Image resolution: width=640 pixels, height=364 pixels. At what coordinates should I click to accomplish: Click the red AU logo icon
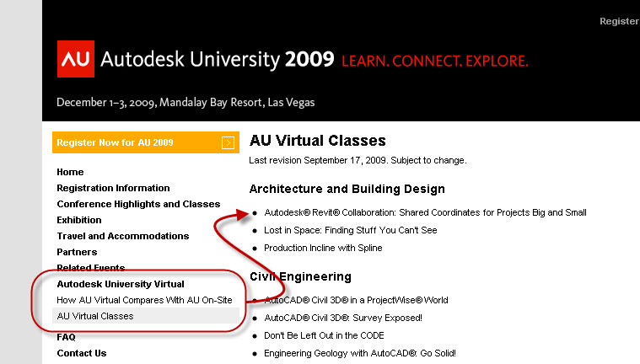[75, 59]
